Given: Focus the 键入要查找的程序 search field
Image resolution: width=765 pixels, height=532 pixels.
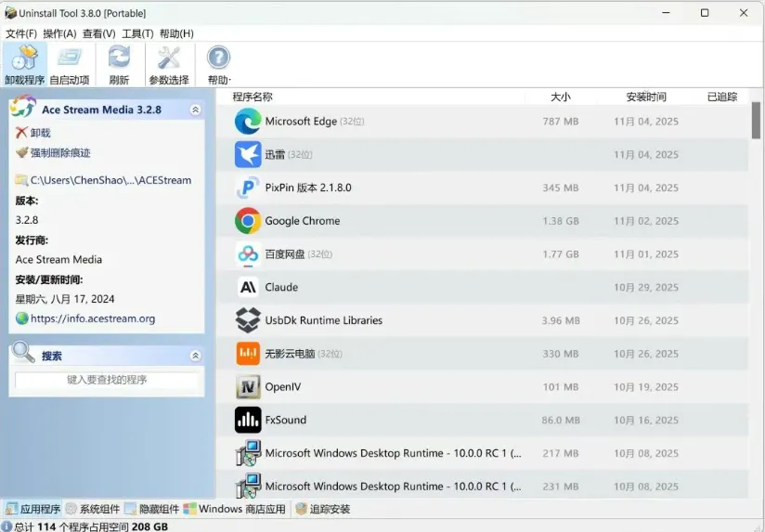Looking at the screenshot, I should [107, 380].
